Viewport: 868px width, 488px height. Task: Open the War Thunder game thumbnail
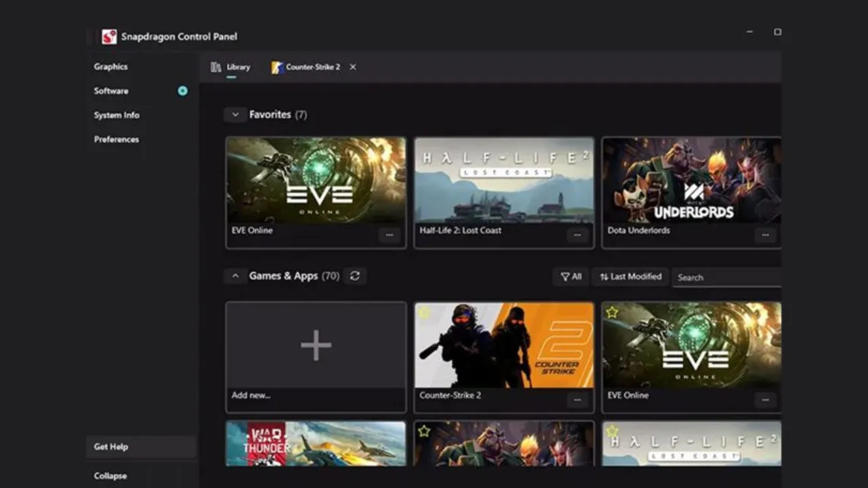click(316, 444)
